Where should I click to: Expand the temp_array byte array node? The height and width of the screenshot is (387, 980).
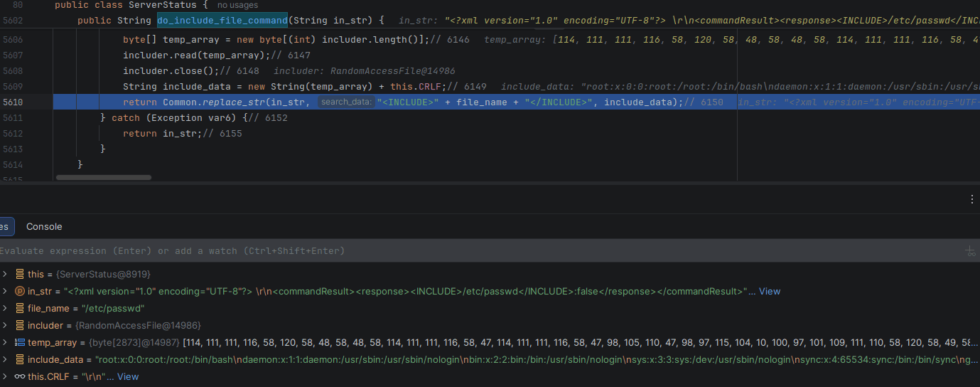tap(5, 342)
